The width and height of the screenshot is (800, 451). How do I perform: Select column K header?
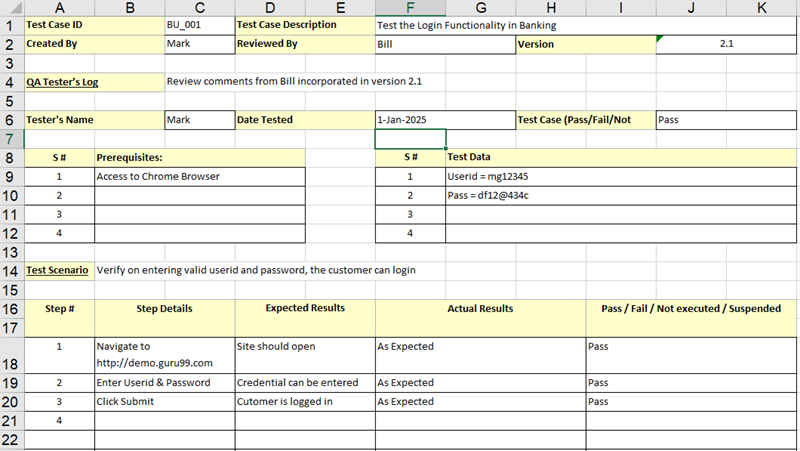pyautogui.click(x=762, y=7)
